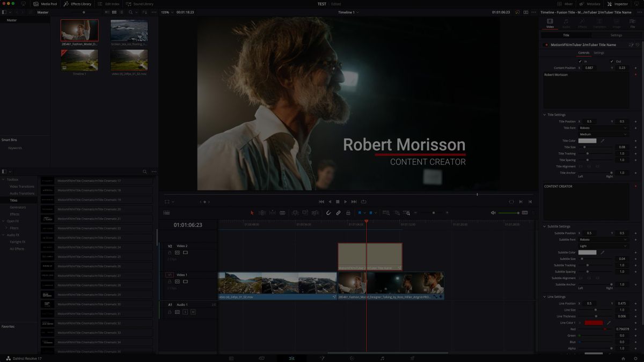Toggle the Out checkbox in the Inspector
Viewport: 644px width, 362px height.
click(612, 61)
